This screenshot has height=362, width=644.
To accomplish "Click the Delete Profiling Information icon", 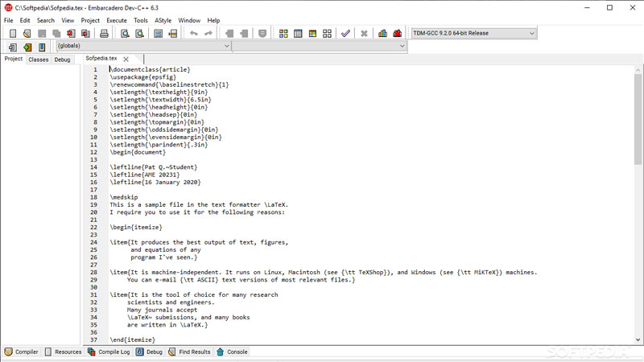I will click(397, 34).
